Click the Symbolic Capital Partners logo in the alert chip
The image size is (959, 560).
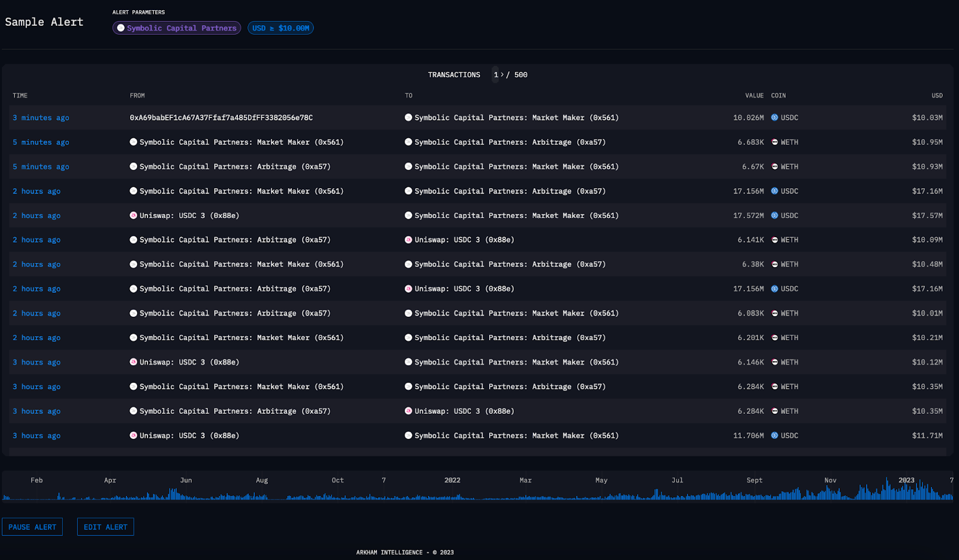pos(121,28)
